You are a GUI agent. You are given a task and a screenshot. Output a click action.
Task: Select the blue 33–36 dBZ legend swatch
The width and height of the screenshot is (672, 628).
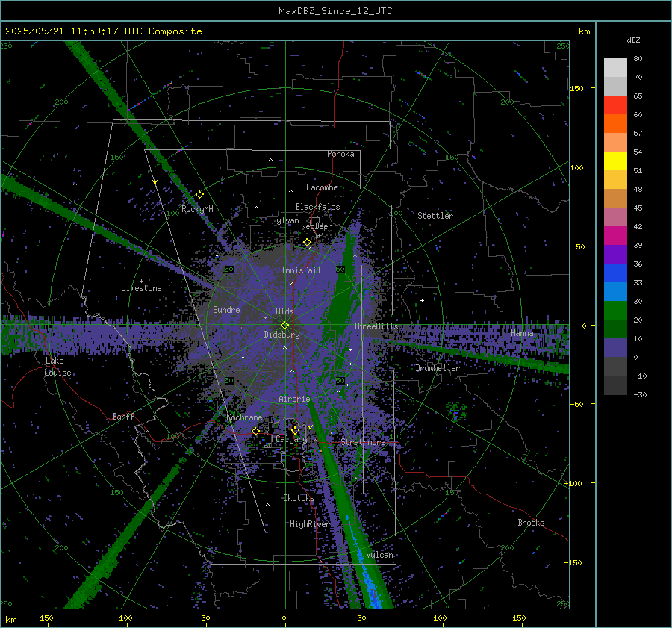tap(615, 273)
